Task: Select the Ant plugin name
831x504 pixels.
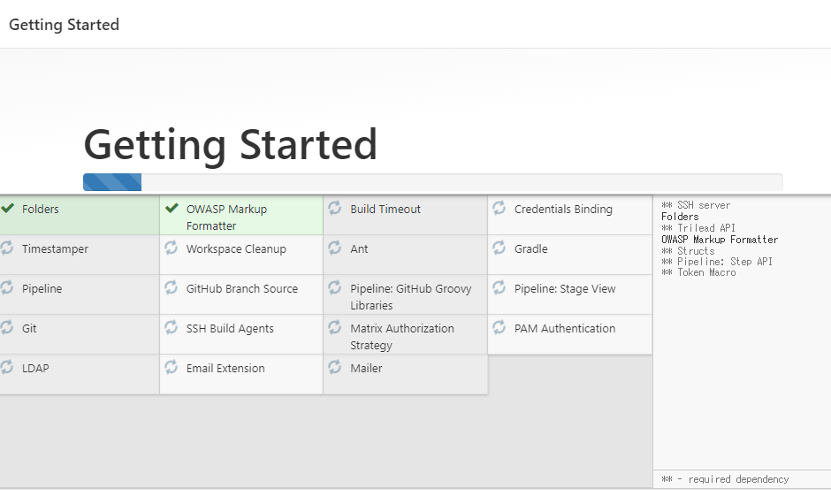Action: point(359,248)
